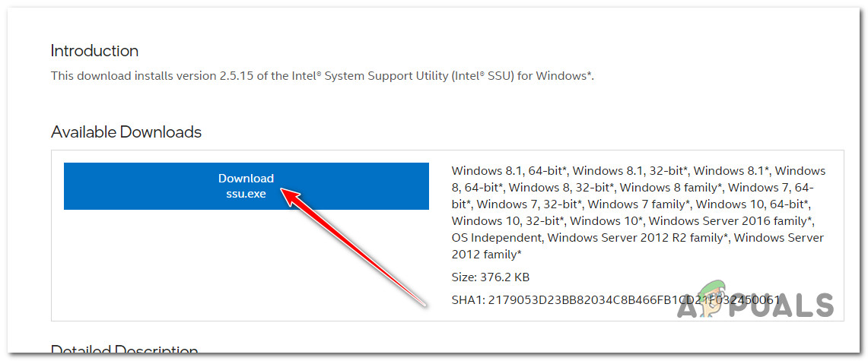Click the Windows 7 family* entry
Screen dimensions: 868x361
(x=637, y=204)
